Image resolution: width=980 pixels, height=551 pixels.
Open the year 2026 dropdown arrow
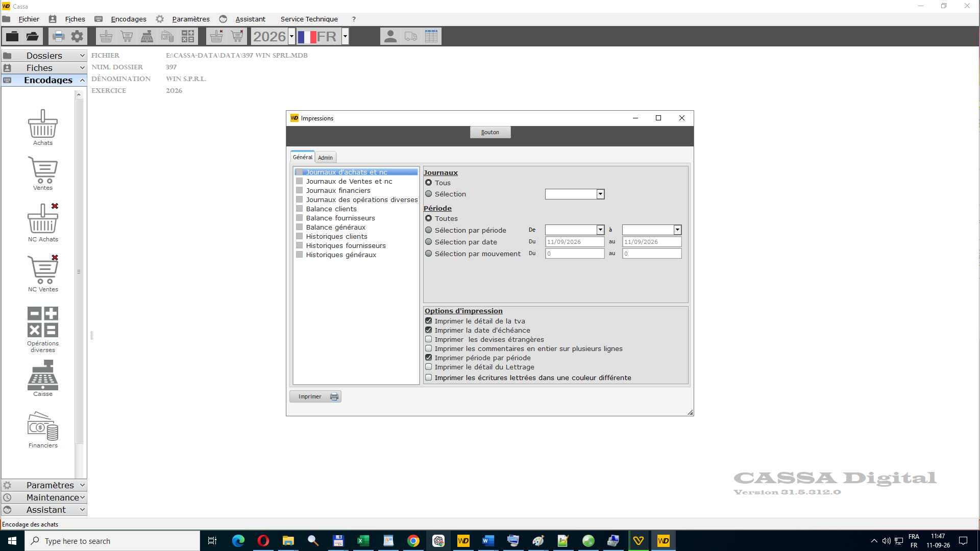coord(292,36)
